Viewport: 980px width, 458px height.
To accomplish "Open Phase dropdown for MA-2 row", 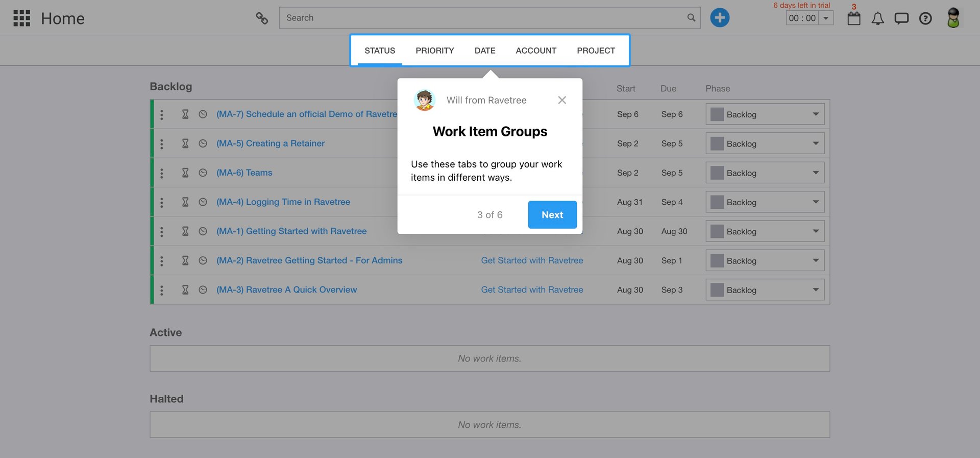I will 765,260.
